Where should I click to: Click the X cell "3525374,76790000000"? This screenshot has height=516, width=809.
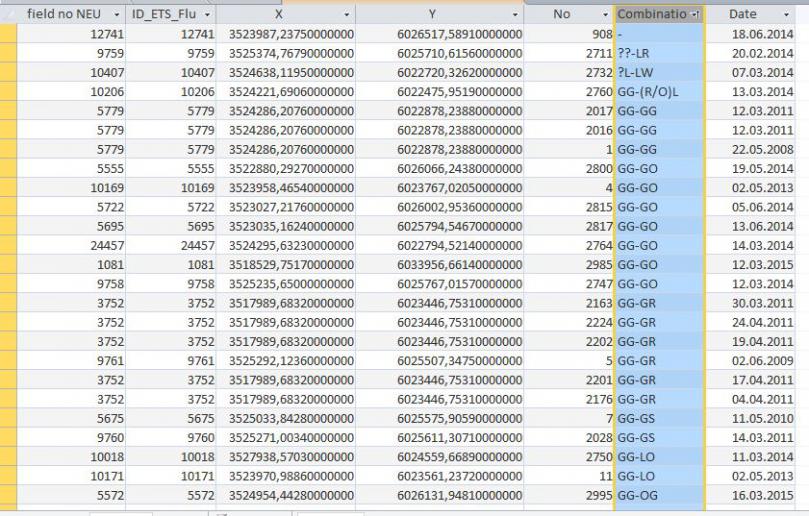[286, 54]
